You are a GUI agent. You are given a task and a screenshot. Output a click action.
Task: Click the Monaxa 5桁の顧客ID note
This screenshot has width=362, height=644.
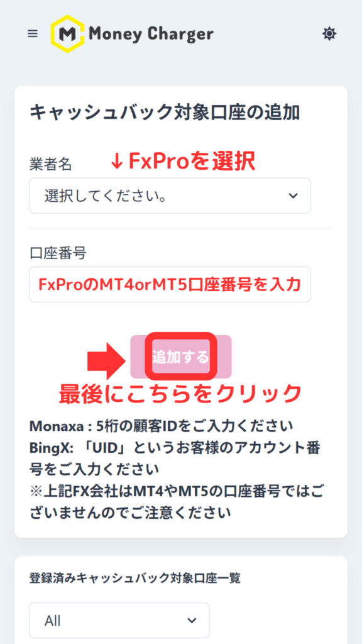(162, 426)
